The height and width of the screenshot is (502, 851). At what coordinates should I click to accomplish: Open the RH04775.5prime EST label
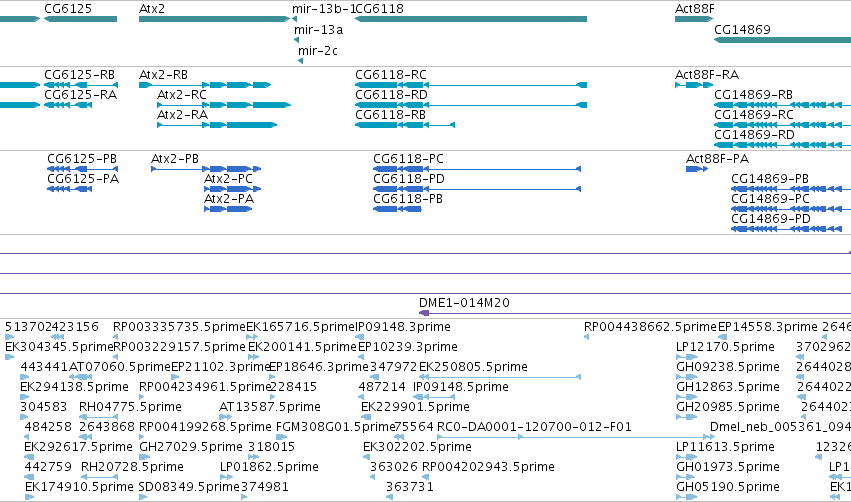point(130,406)
